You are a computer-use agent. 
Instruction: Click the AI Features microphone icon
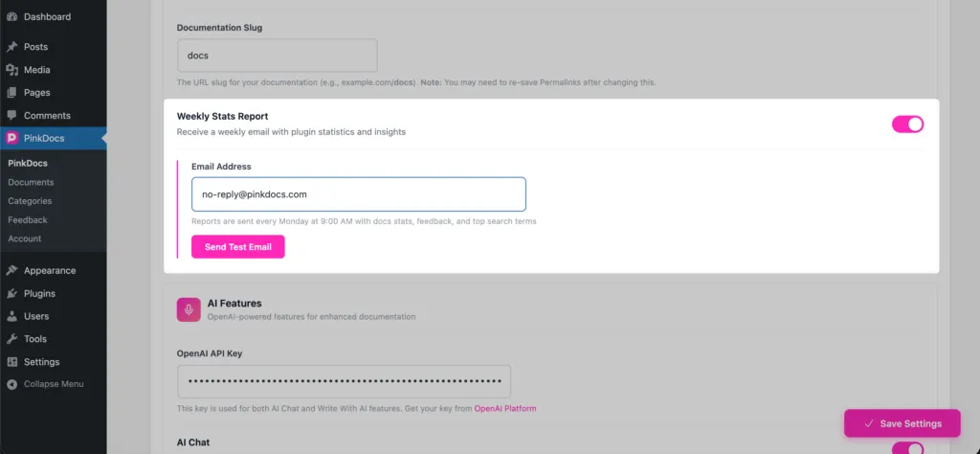tap(189, 309)
